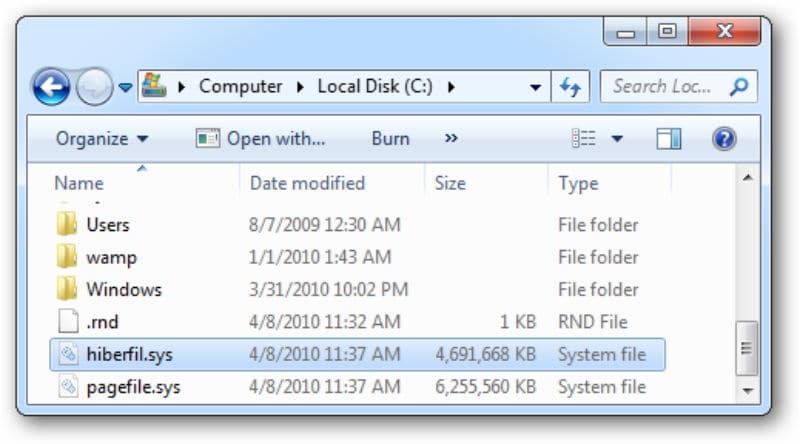Click in the Search Local Disk field
The width and height of the screenshot is (800, 444).
click(665, 87)
